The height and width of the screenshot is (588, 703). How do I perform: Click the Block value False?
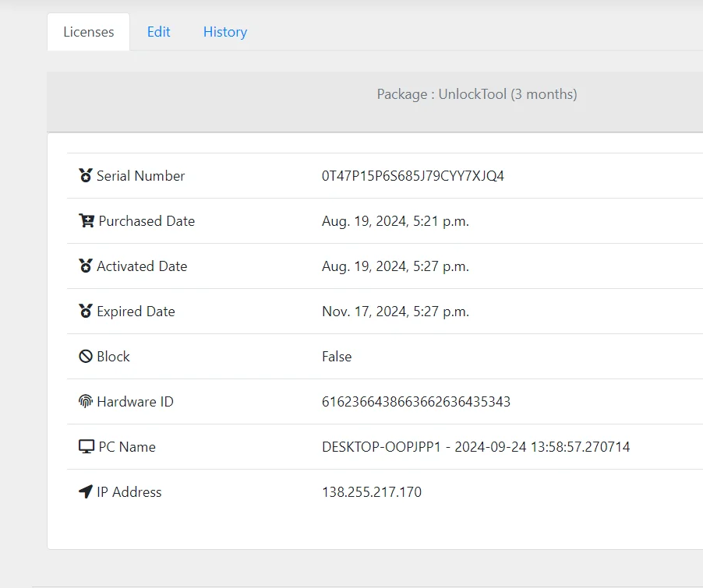point(337,356)
